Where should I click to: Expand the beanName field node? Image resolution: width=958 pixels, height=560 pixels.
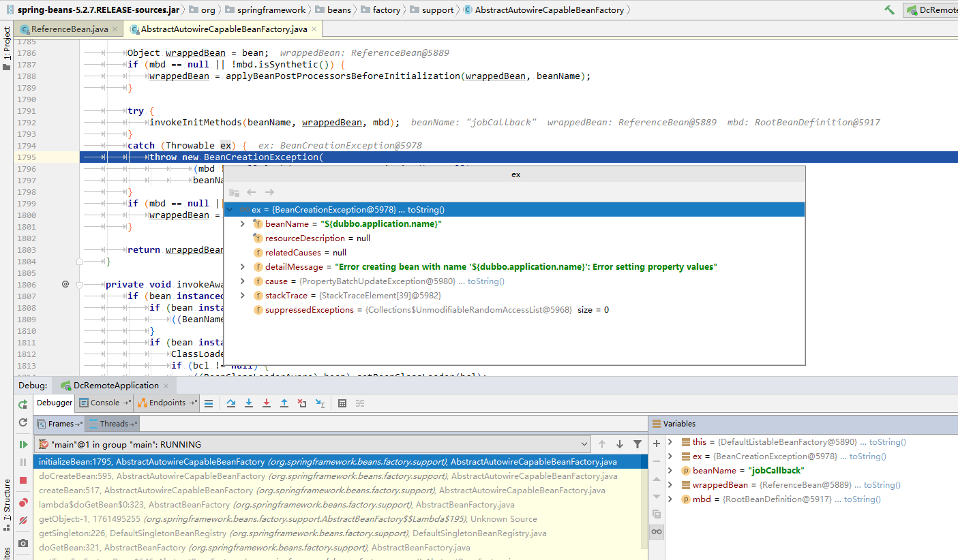[242, 224]
